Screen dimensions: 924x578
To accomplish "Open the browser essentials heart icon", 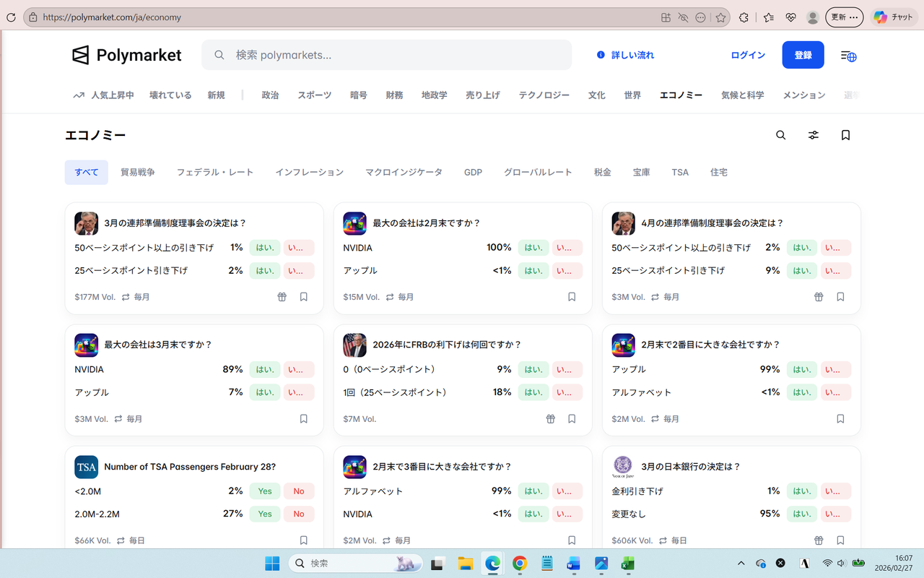I will point(791,17).
